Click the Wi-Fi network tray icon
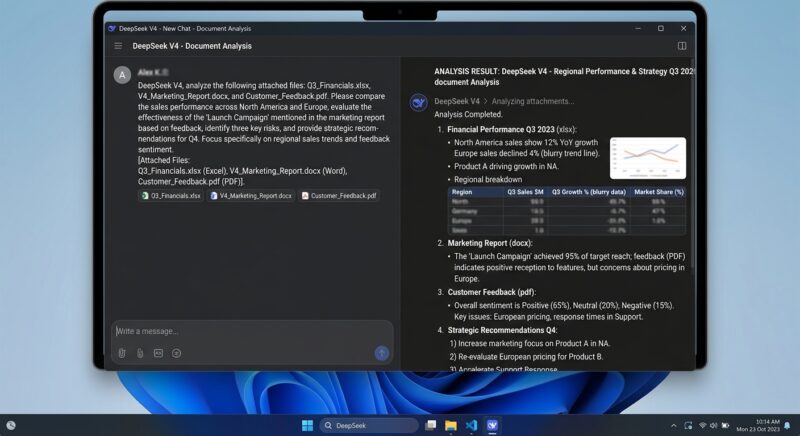 coord(703,425)
